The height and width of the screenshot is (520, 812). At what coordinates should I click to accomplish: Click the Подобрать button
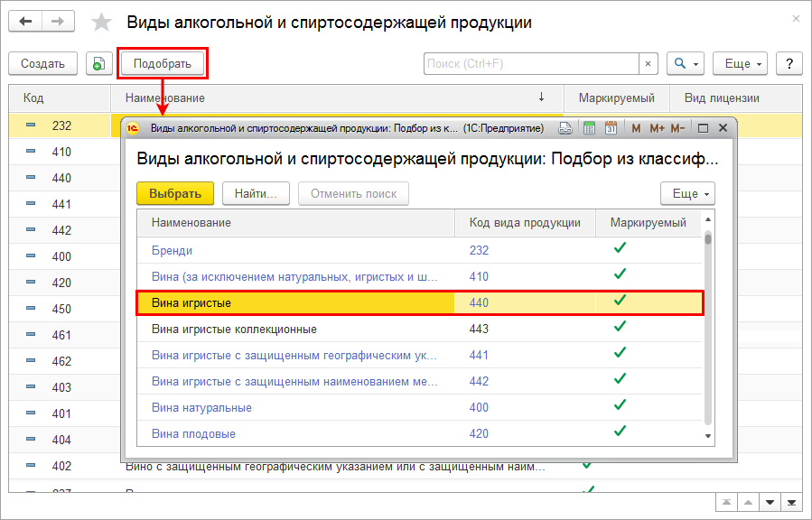(163, 64)
